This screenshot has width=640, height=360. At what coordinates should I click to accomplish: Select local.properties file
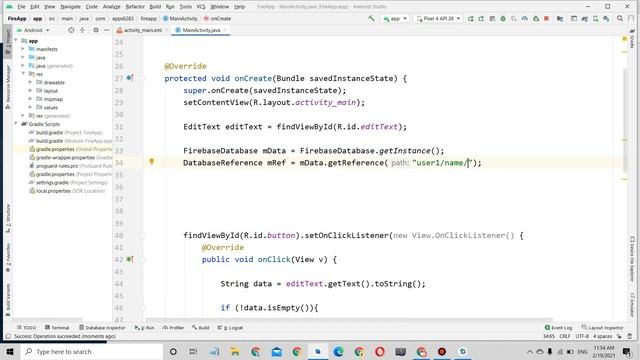click(x=67, y=191)
